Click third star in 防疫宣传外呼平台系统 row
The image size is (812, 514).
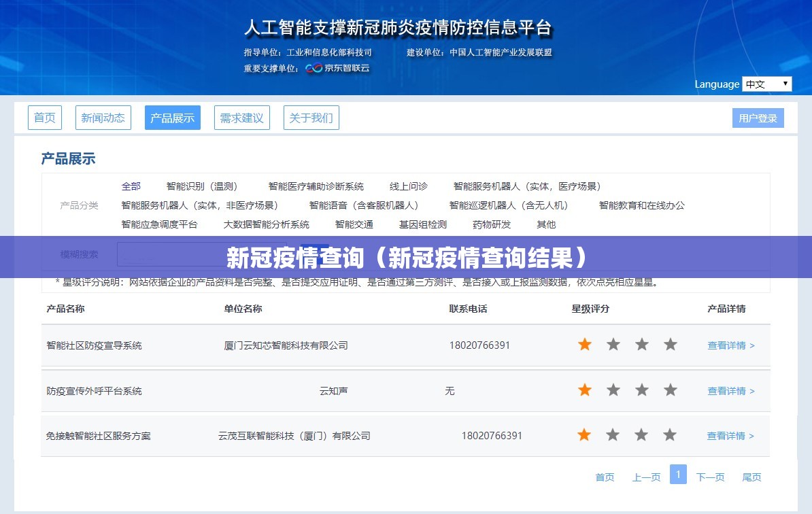tap(641, 390)
